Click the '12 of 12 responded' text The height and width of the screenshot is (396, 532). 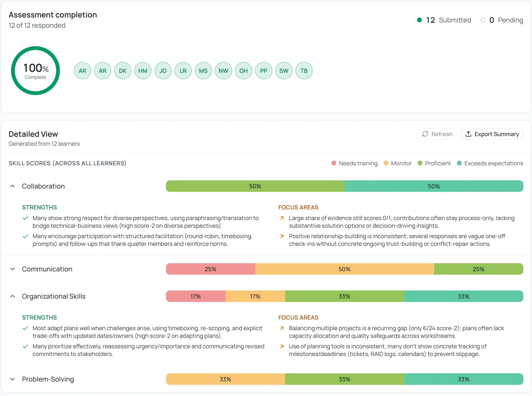point(37,25)
